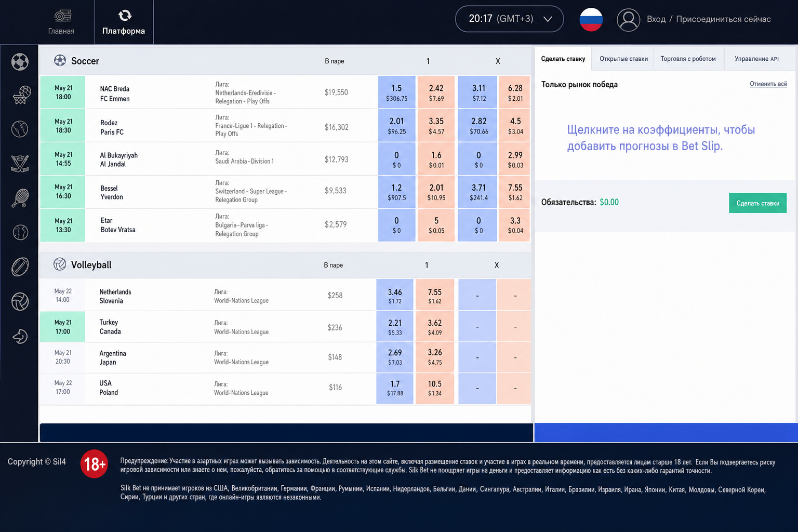Pick Argentina back odds 2.69
Viewport: 798px width, 532px height.
click(x=395, y=357)
